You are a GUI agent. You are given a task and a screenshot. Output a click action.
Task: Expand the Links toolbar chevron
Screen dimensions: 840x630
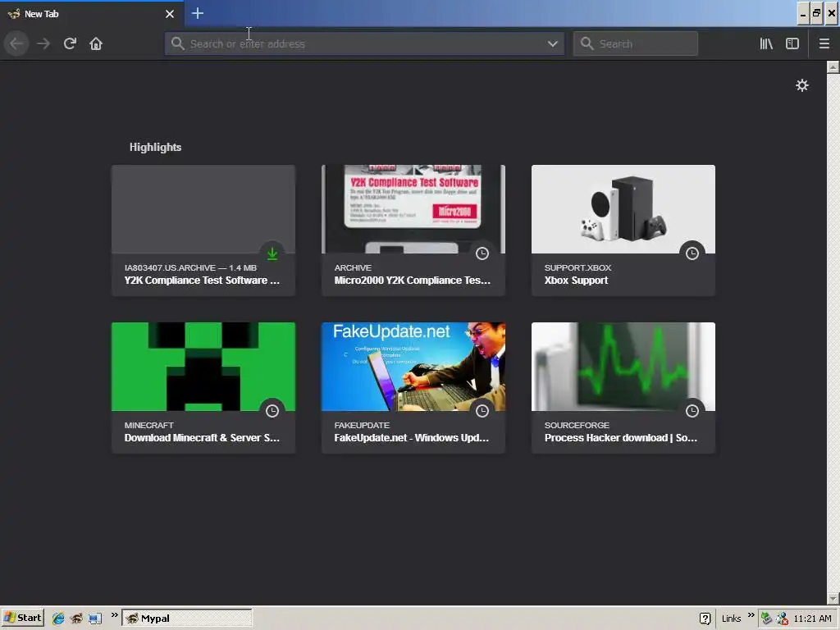point(751,615)
